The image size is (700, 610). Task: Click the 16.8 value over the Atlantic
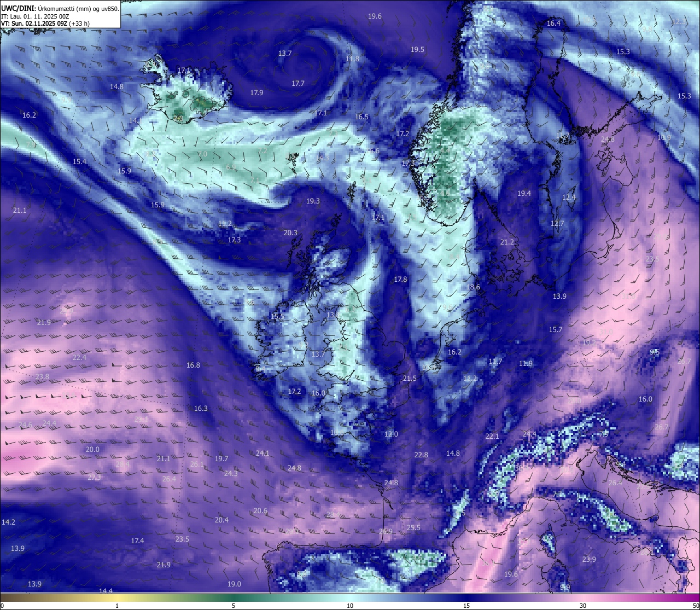[193, 365]
